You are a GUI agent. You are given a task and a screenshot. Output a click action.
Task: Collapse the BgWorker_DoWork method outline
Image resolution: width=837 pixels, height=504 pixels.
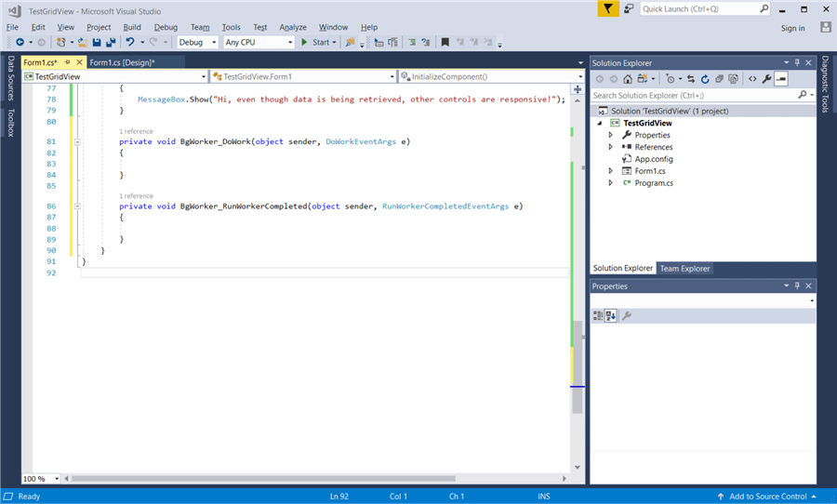point(77,142)
